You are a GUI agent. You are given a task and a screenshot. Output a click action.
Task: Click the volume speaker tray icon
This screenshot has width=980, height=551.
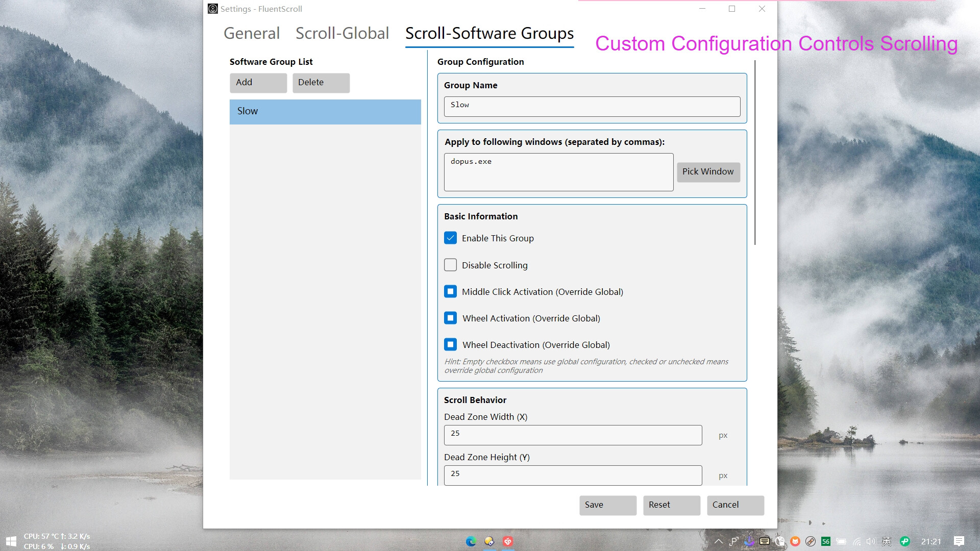point(871,541)
